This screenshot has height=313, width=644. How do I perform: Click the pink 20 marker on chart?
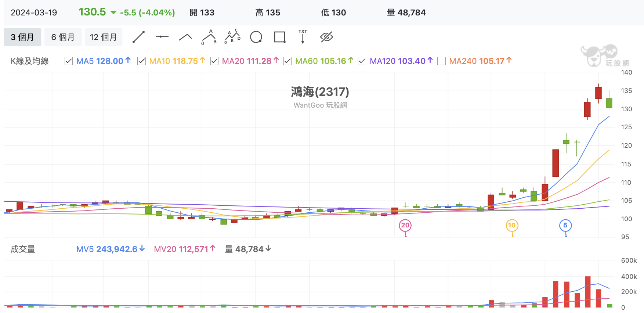[x=405, y=225]
